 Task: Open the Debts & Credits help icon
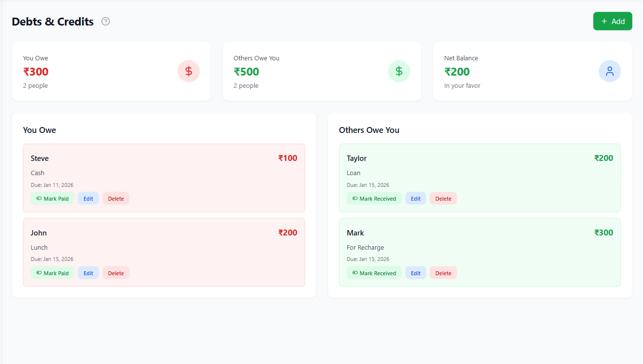coord(106,21)
